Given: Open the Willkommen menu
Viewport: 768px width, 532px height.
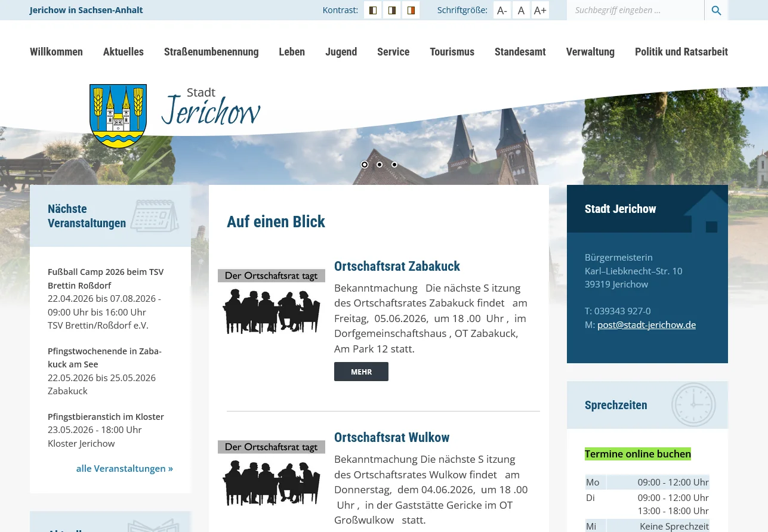Looking at the screenshot, I should (x=56, y=52).
